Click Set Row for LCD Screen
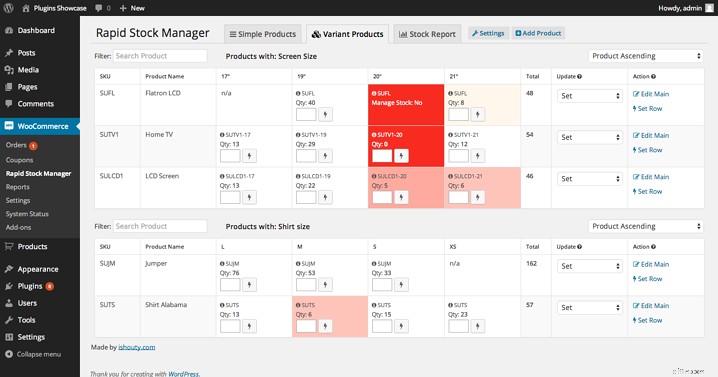Image resolution: width=718 pixels, height=377 pixels. (647, 191)
